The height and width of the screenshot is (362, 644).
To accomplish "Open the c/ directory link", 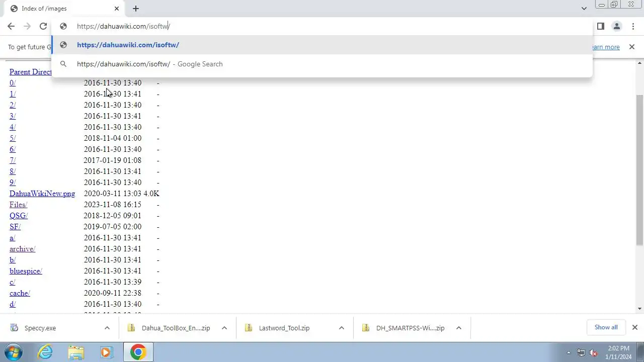I will tap(13, 282).
